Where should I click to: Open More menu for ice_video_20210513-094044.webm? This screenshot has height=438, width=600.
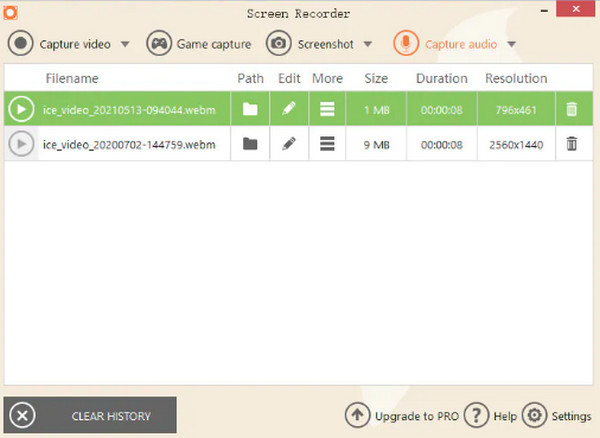click(327, 109)
